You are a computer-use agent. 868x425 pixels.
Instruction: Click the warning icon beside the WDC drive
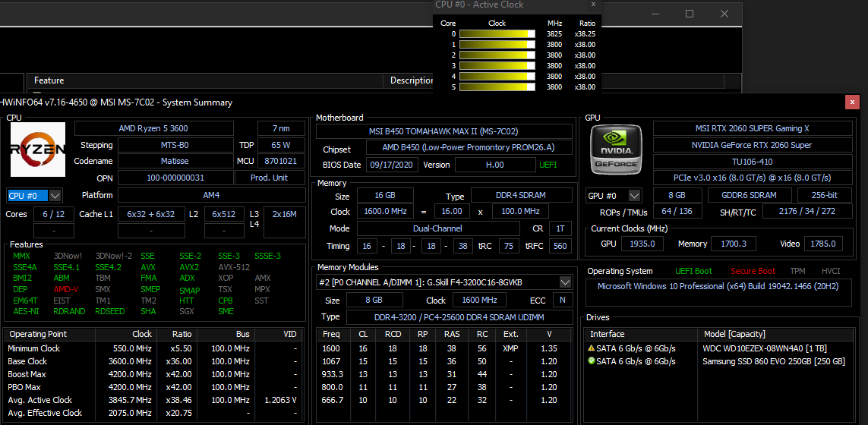coord(592,348)
